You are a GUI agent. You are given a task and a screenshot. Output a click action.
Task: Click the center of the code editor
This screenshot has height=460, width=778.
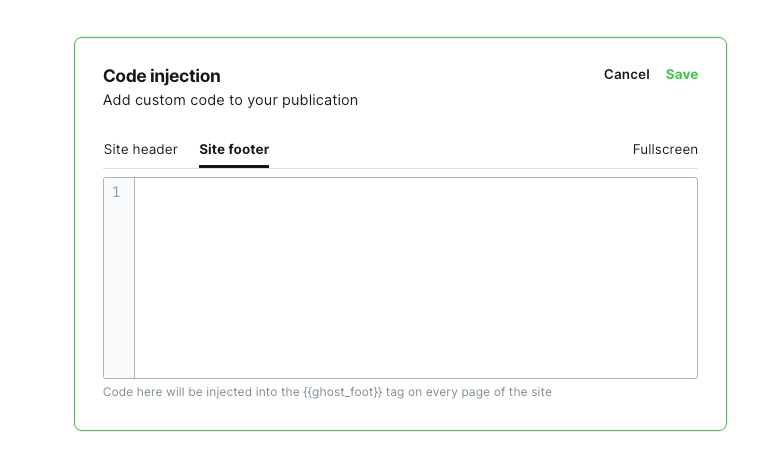(415, 278)
